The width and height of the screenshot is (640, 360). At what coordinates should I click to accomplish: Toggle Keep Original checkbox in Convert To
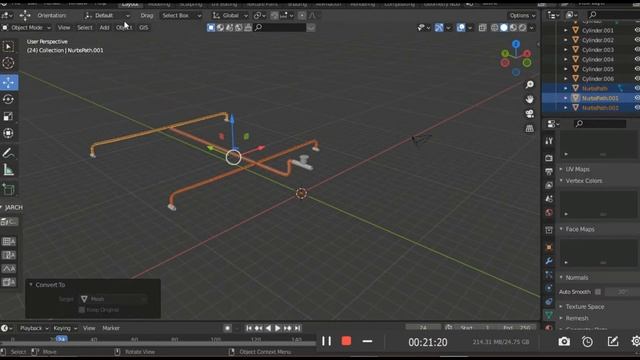point(82,310)
